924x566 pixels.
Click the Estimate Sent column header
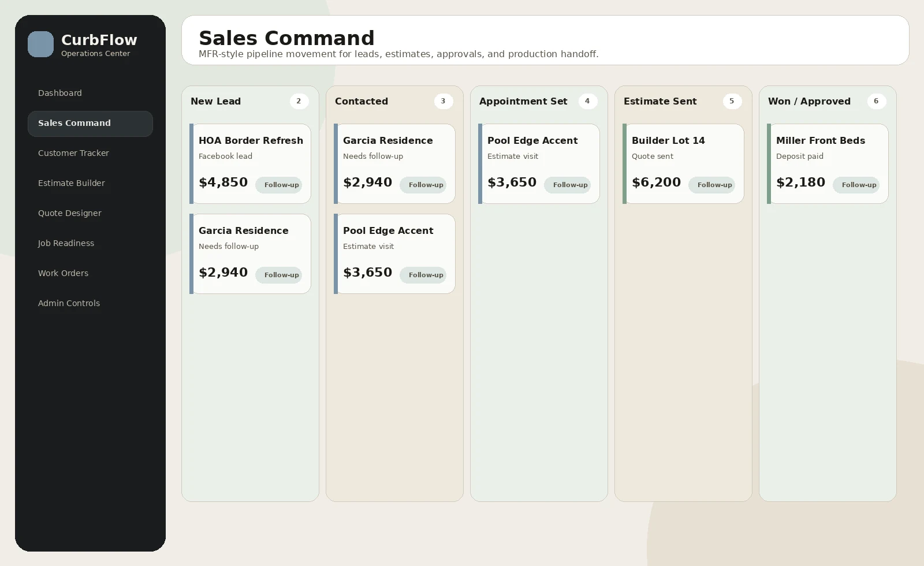coord(660,101)
